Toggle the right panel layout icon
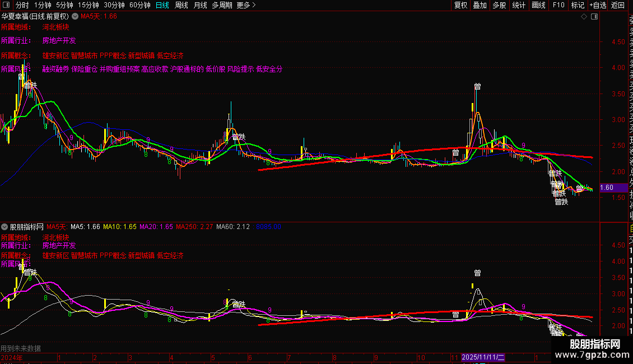 tap(594, 17)
